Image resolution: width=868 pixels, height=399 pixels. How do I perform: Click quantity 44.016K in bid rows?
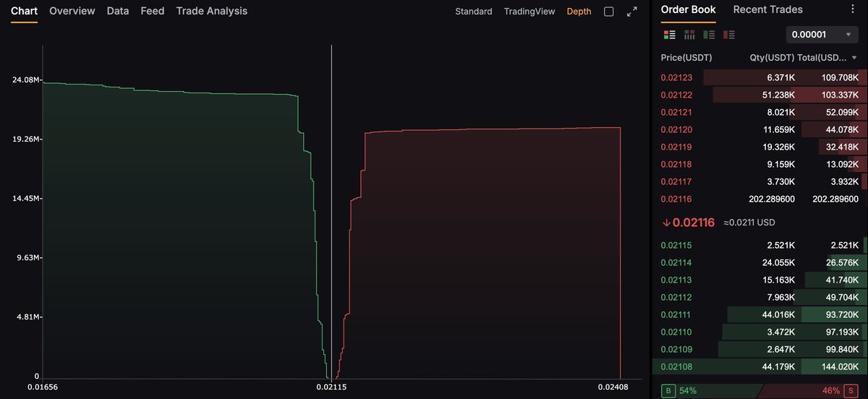click(778, 314)
